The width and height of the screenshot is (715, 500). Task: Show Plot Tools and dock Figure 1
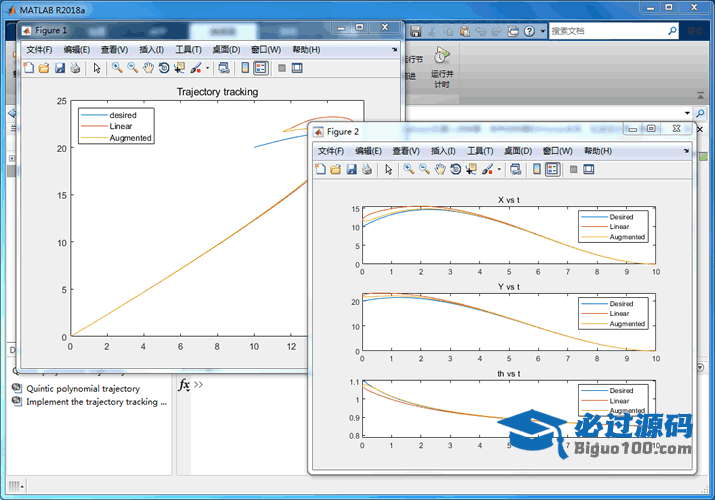(297, 68)
